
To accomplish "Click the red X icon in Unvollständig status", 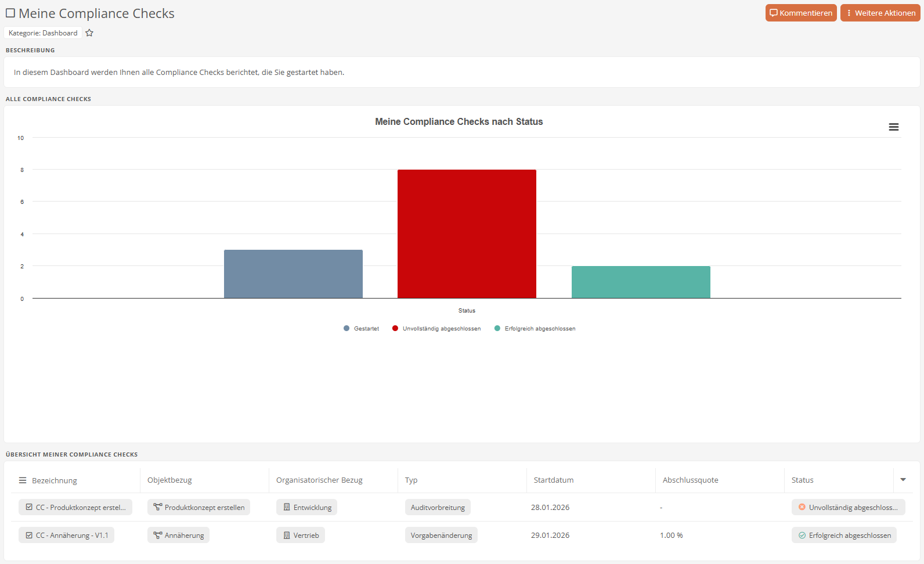I will coord(802,507).
